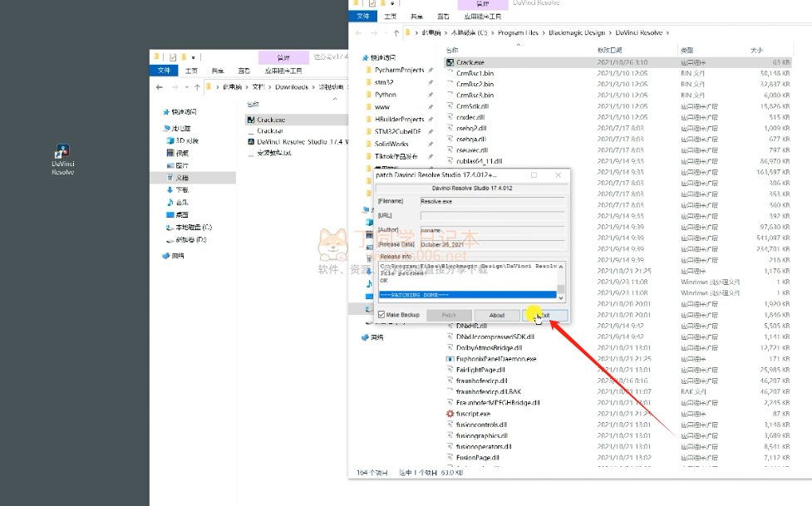Open 网络 (Network) in DaVinci Resolve window sidebar
This screenshot has width=812, height=506.
click(x=376, y=337)
